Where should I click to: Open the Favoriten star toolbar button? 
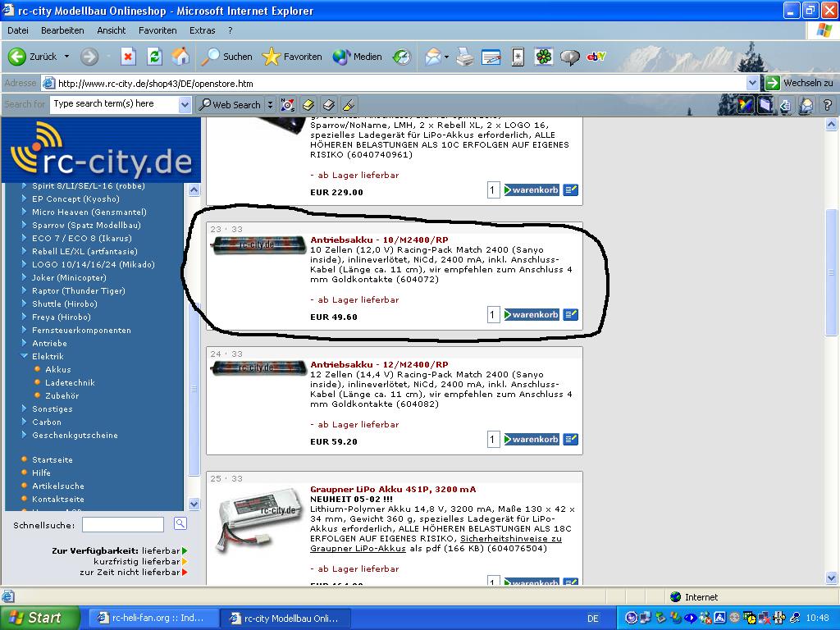coord(292,57)
